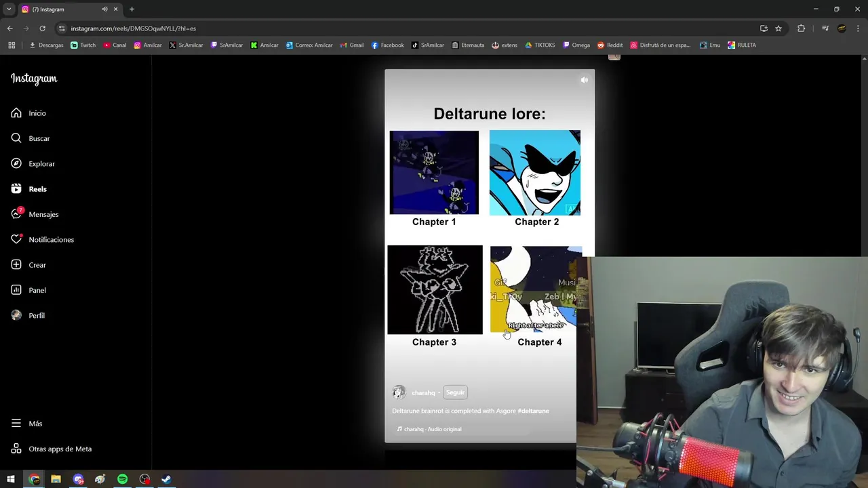
Task: Open the Explorar compass icon
Action: 16,163
